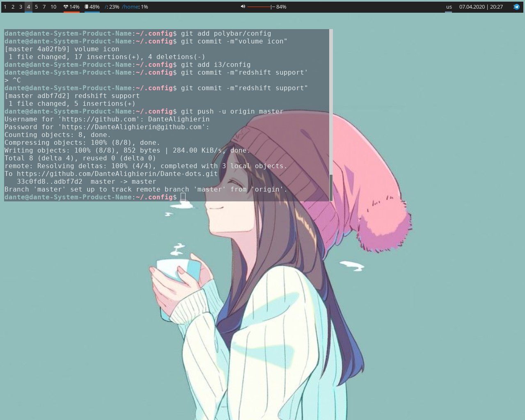This screenshot has width=525, height=420.
Task: Click the 'us' keyboard layout indicator
Action: tap(449, 7)
